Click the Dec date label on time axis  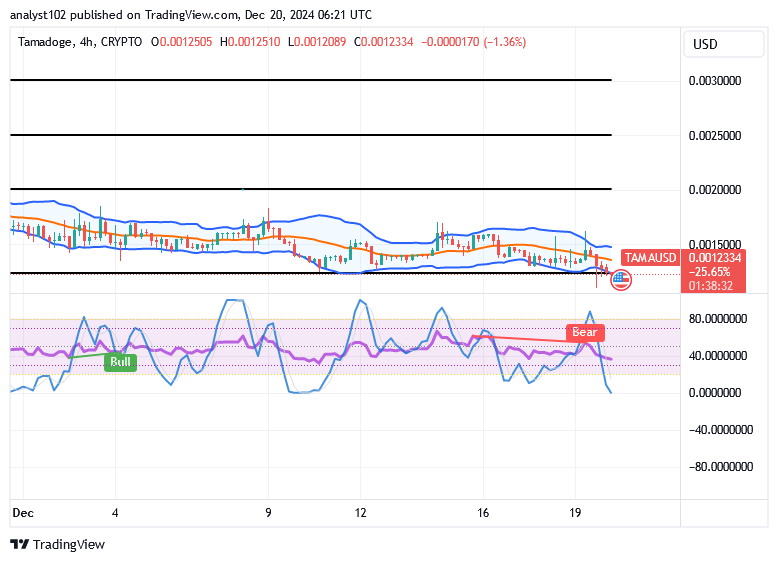pyautogui.click(x=23, y=513)
